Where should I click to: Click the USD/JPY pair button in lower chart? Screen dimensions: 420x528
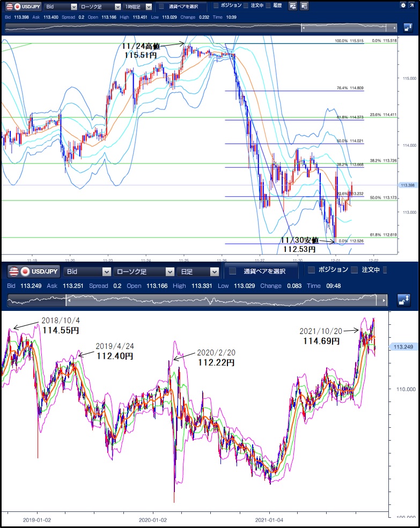point(34,271)
